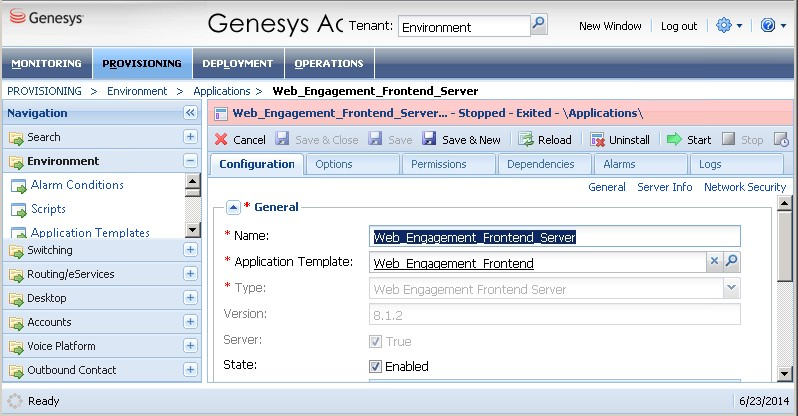This screenshot has height=416, width=798.
Task: Expand the Search navigation section
Action: click(x=190, y=136)
